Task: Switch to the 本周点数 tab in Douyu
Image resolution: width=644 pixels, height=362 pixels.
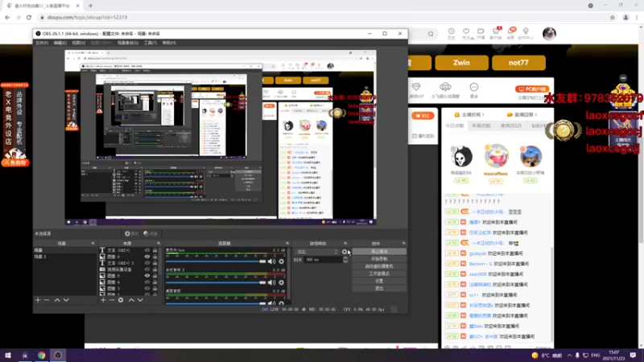Action: pos(481,125)
